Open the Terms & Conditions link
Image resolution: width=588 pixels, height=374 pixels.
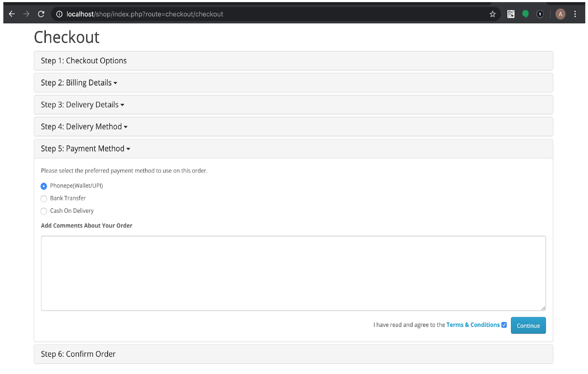click(473, 325)
